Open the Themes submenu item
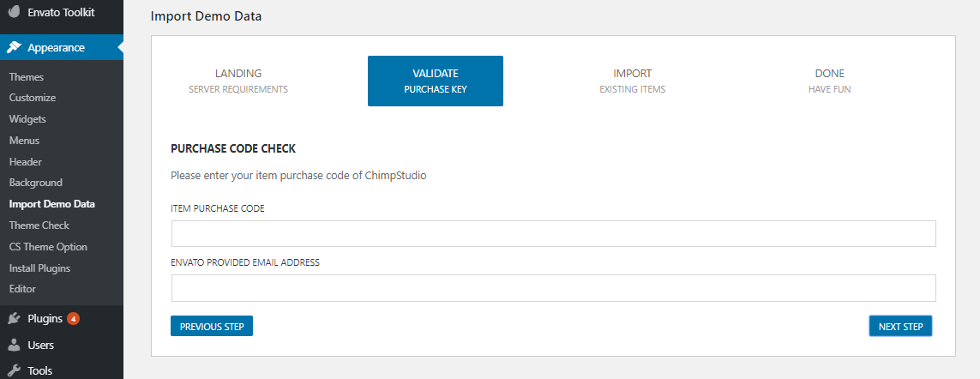Screen dimensions: 980x379 point(27,77)
